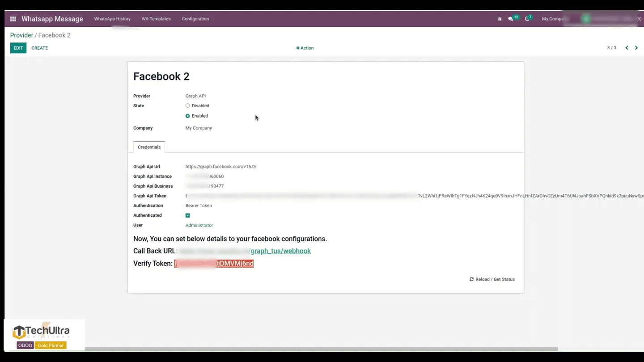Open the Administrator user link
The width and height of the screenshot is (644, 362).
pyautogui.click(x=199, y=225)
